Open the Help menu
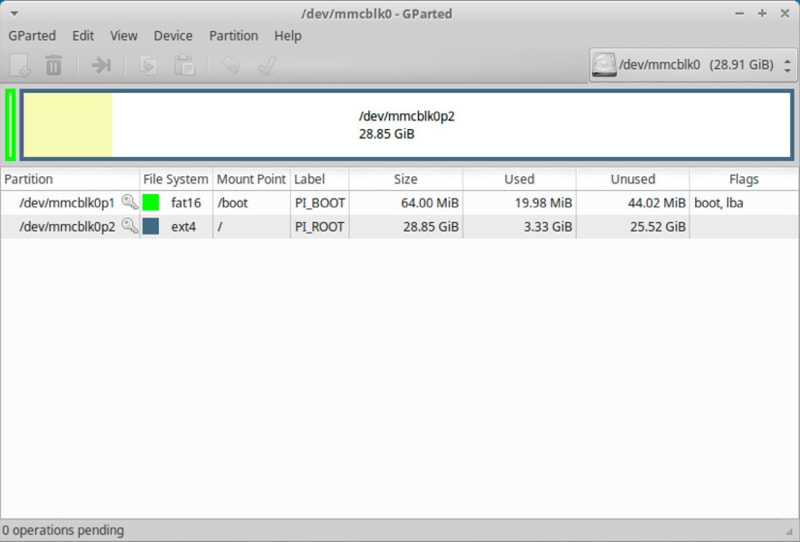The height and width of the screenshot is (542, 800). [288, 36]
